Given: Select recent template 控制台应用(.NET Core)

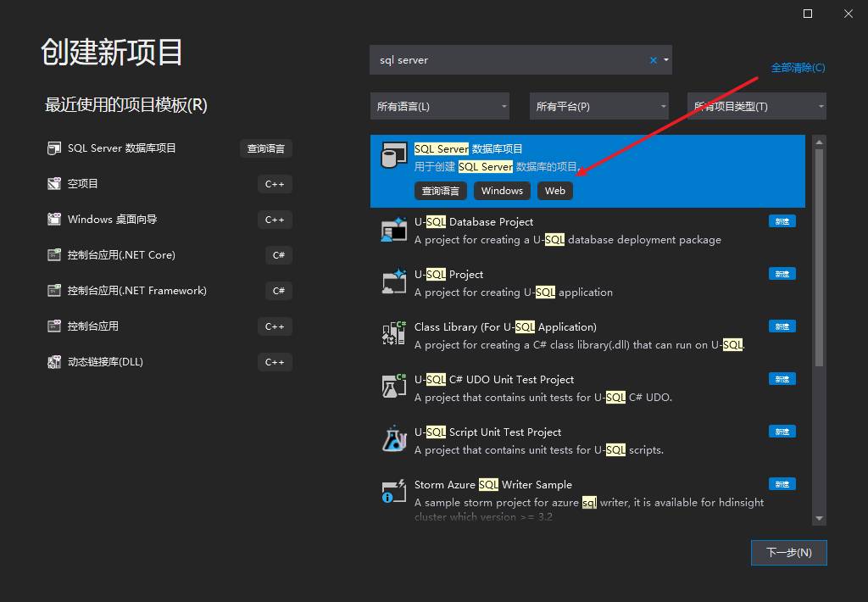Looking at the screenshot, I should click(121, 254).
